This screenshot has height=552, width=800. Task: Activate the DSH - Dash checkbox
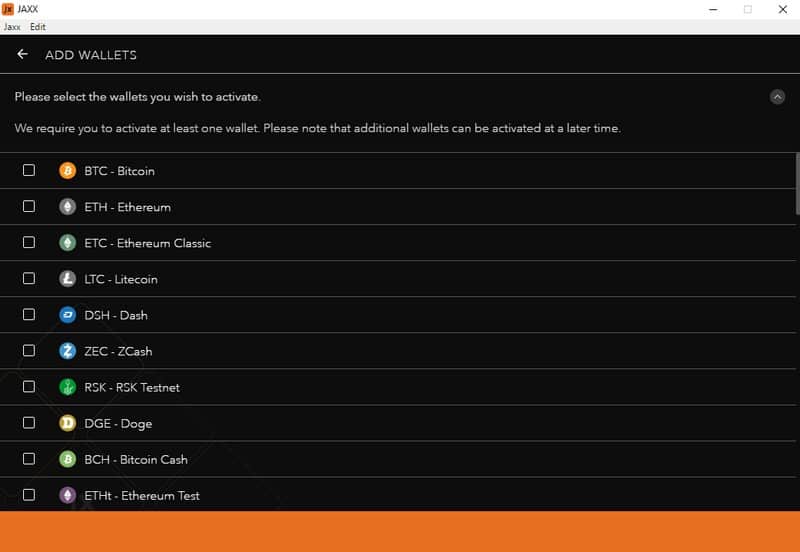29,314
